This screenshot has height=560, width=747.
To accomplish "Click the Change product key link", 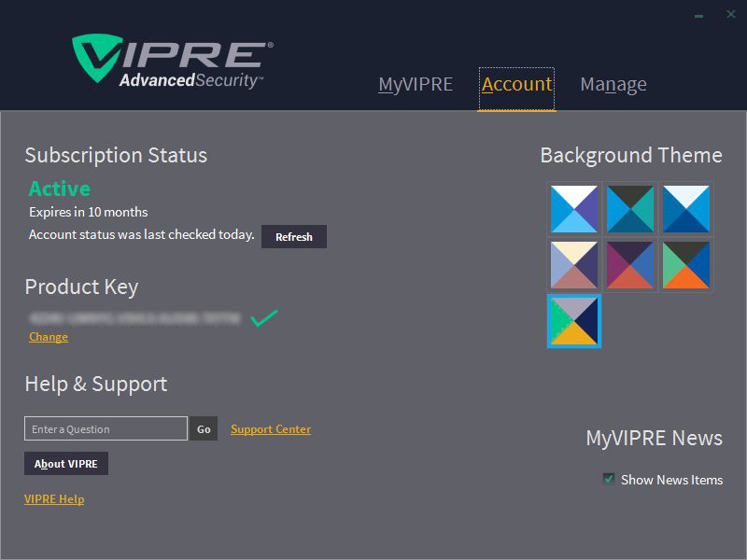I will [x=49, y=337].
